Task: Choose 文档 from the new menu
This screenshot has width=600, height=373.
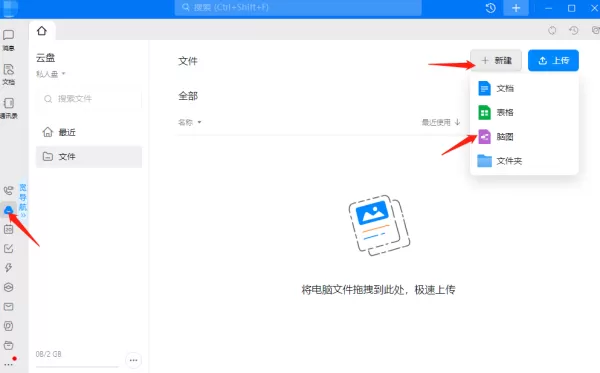Action: point(524,88)
